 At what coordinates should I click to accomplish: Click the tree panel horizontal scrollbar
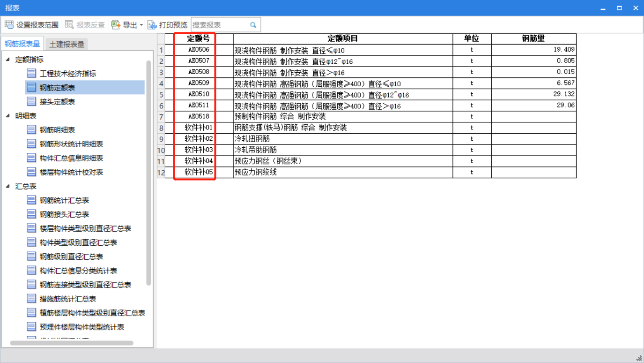(72, 343)
